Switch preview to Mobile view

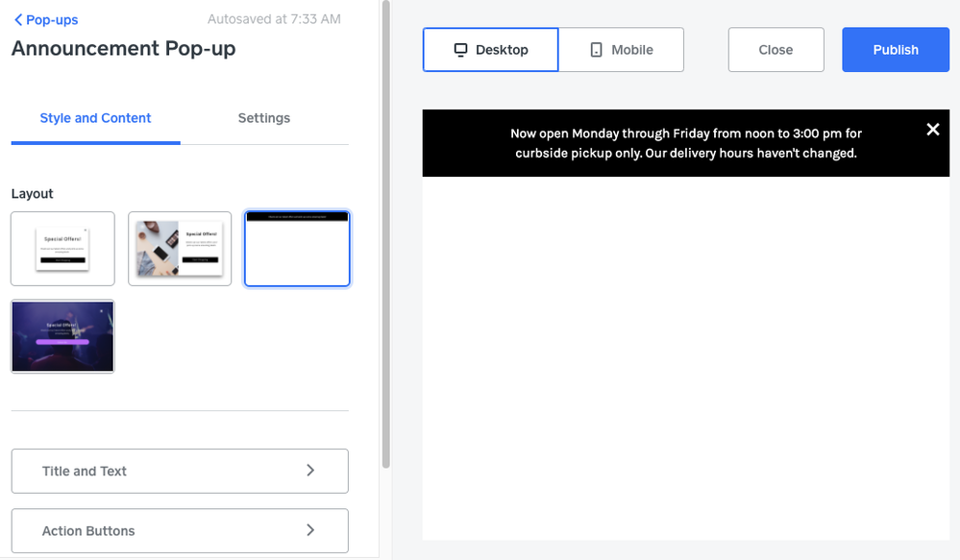point(621,50)
